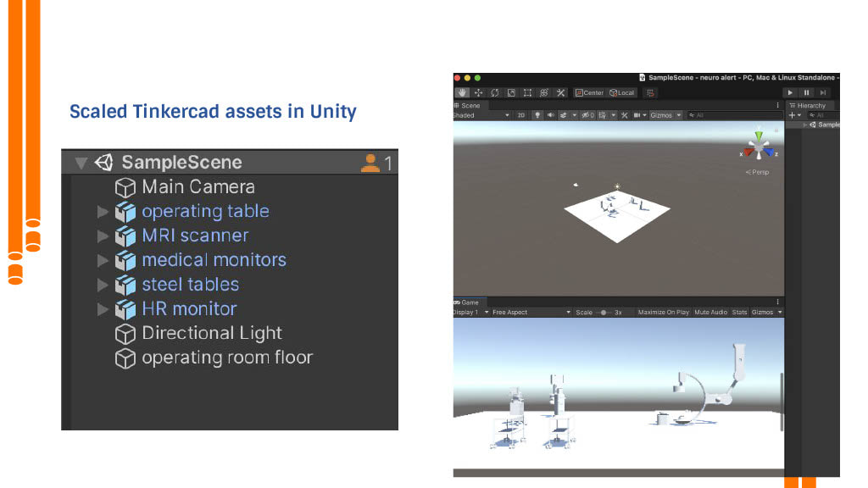This screenshot has width=868, height=488.
Task: Adjust the Game view Scale slider
Action: pyautogui.click(x=603, y=313)
